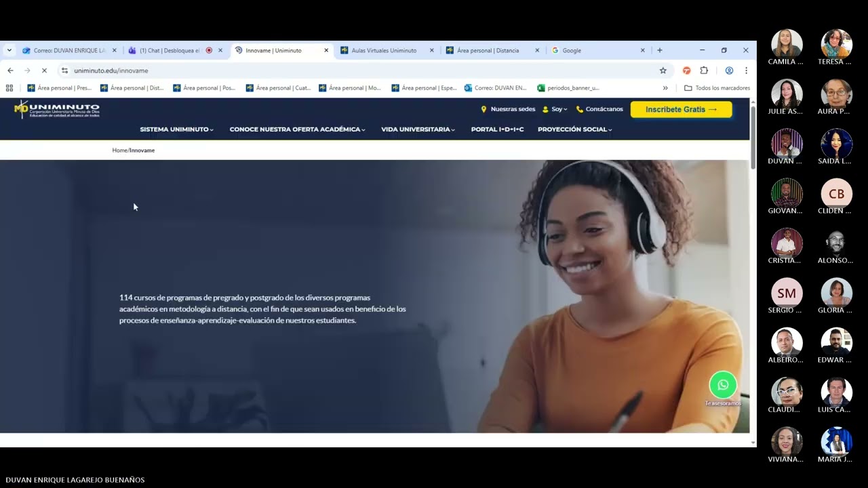Click the page vertical scrollbar thumb
The image size is (868, 488).
pos(753,136)
